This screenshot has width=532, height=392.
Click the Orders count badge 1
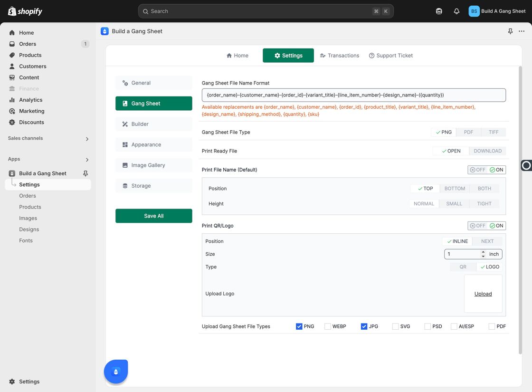[85, 44]
